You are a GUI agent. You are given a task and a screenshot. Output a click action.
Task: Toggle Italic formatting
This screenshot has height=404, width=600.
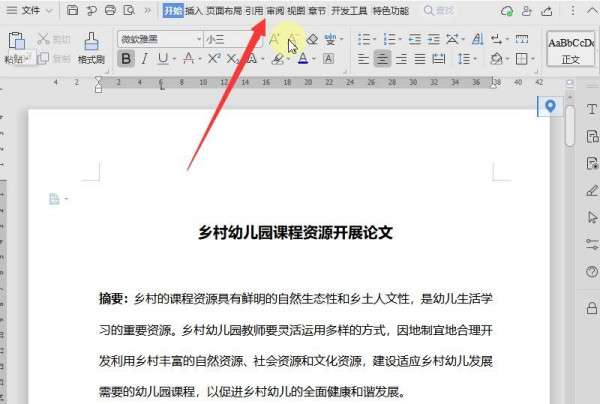pyautogui.click(x=144, y=59)
